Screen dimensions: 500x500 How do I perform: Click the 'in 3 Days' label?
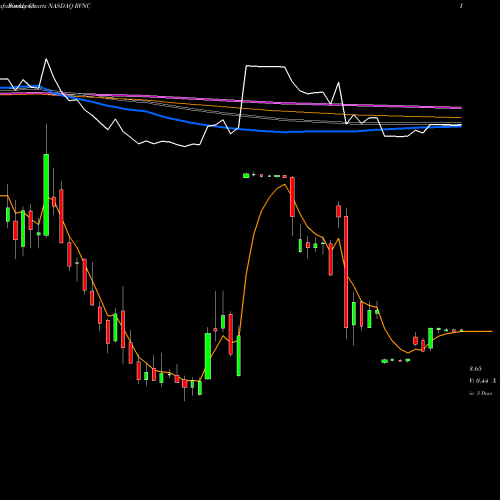click(480, 393)
